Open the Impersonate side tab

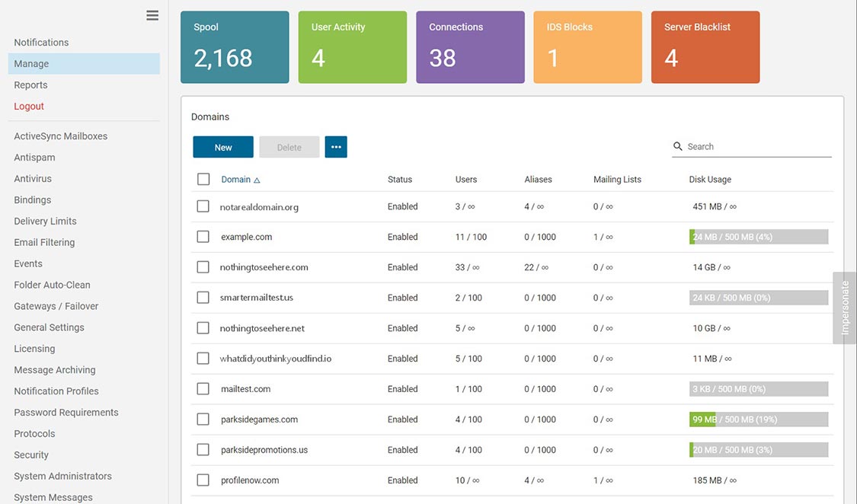845,308
